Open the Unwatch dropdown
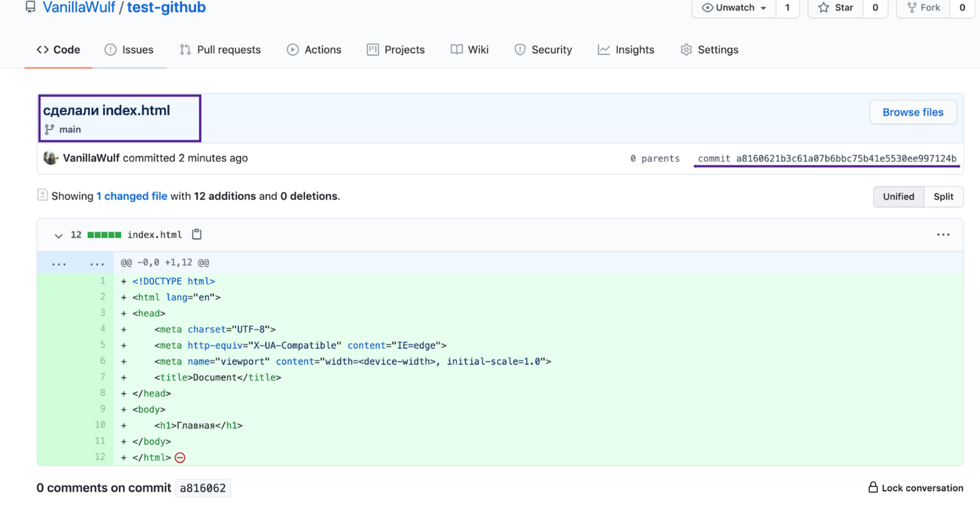Screen dimensions: 980x505 click(x=734, y=8)
